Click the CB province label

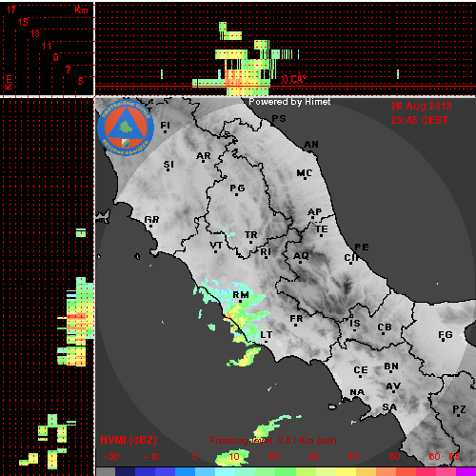click(x=385, y=327)
